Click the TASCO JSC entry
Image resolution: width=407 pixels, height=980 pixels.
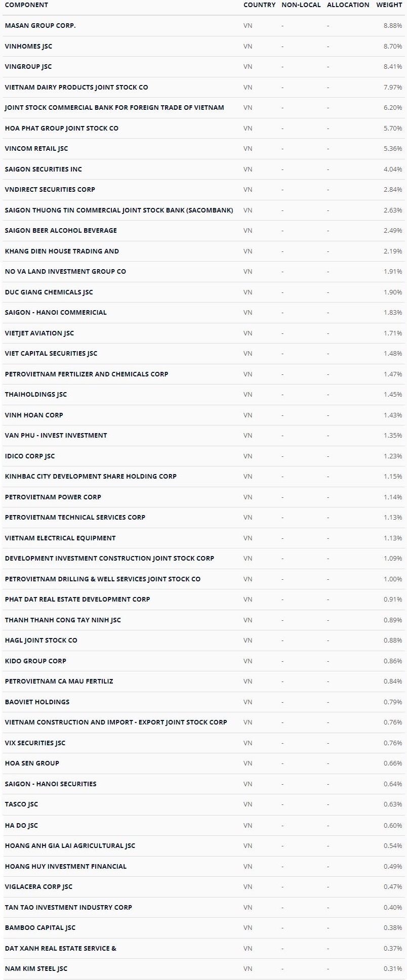pos(21,804)
